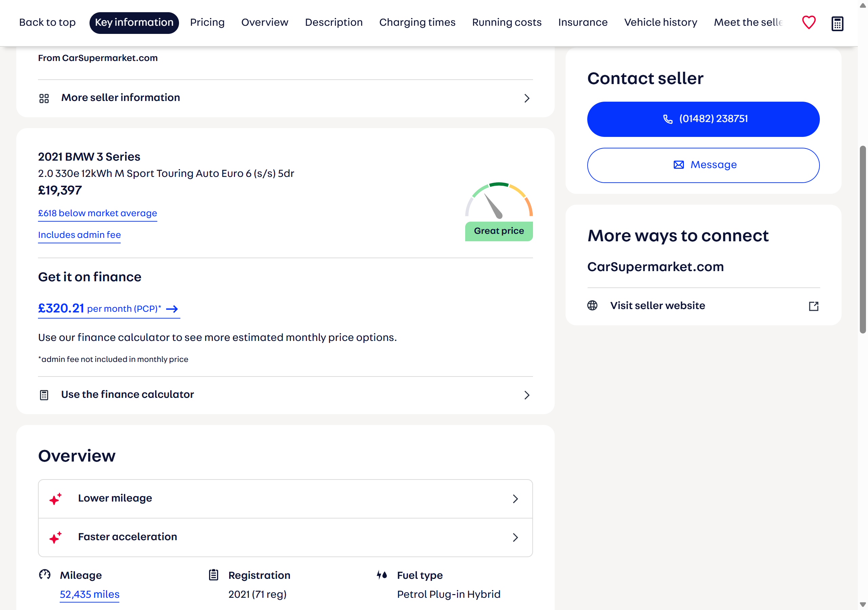Go to the Charging times tab
Image resolution: width=868 pixels, height=610 pixels.
tap(417, 23)
